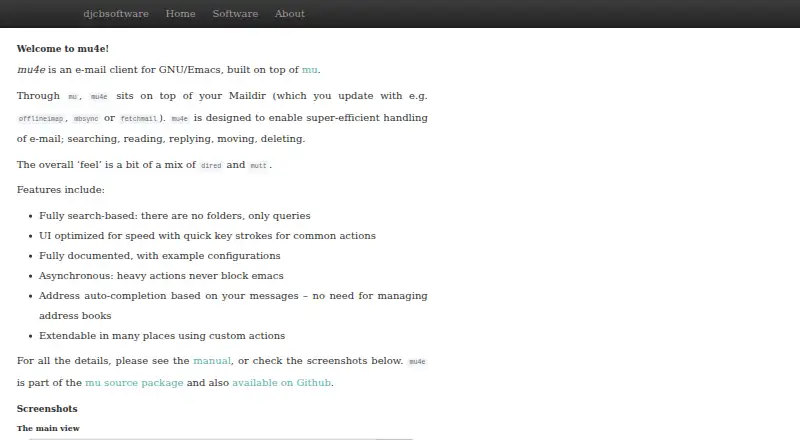Click the 'fetchmail' code text
Viewport: 800px width, 440px height.
[139, 118]
